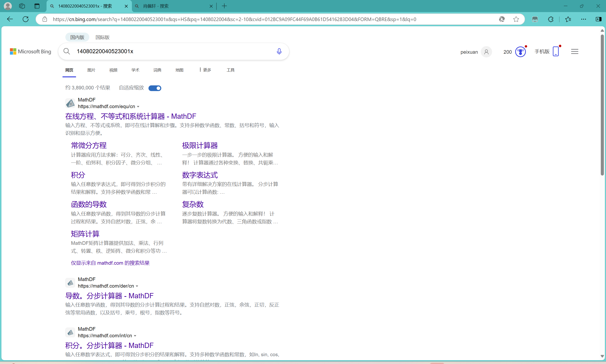Expand dropdown next to mathdf.com/equ/cn
The height and width of the screenshot is (364, 606).
click(138, 107)
